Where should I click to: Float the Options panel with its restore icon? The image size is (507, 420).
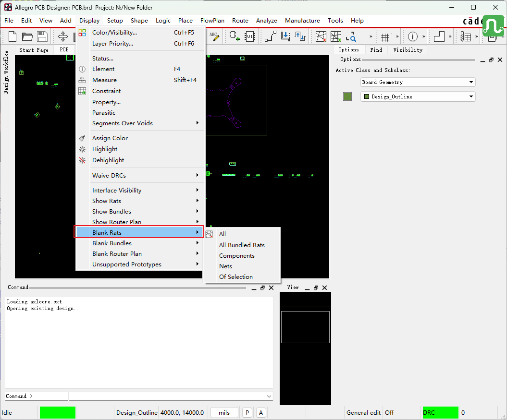tap(491, 60)
